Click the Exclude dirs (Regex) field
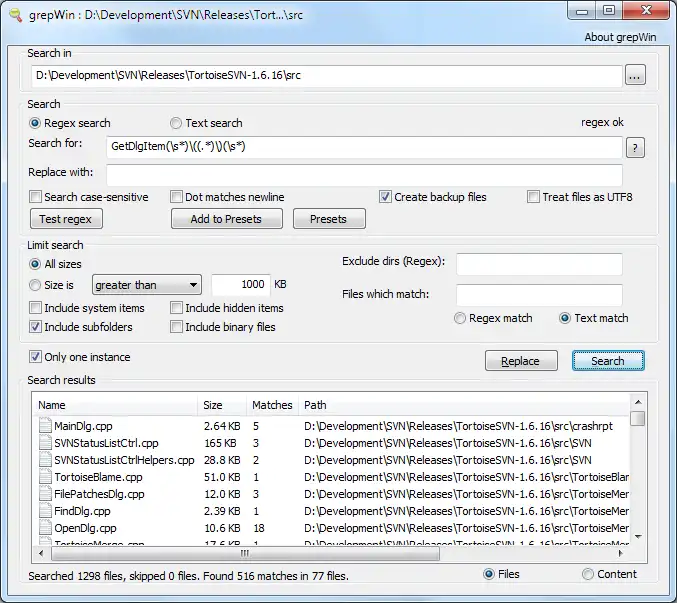This screenshot has width=677, height=603. point(539,264)
